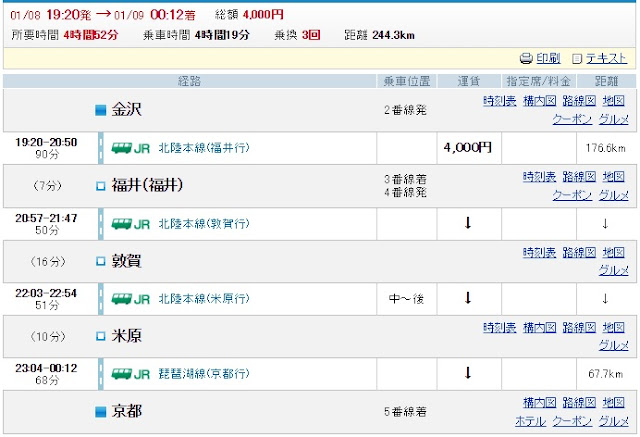
Task: Open 路線図 for 金沢 station
Action: click(579, 100)
